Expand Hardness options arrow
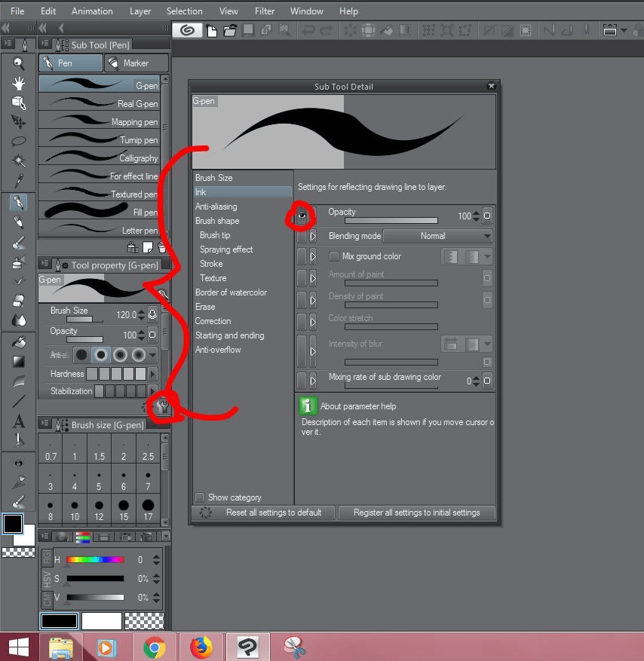 pyautogui.click(x=152, y=374)
